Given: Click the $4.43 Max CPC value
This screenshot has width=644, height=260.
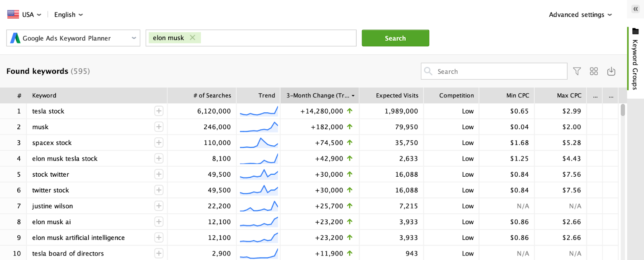Looking at the screenshot, I should point(572,159).
